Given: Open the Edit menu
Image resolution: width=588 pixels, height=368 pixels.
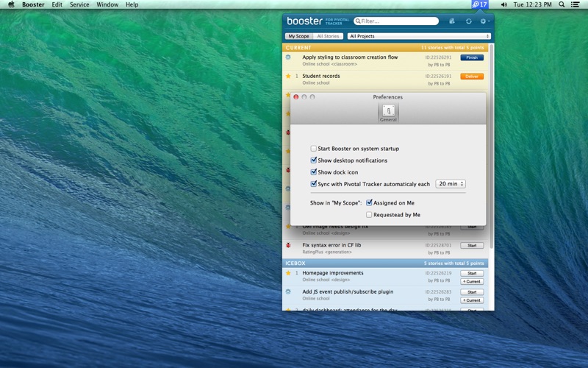Looking at the screenshot, I should [57, 4].
